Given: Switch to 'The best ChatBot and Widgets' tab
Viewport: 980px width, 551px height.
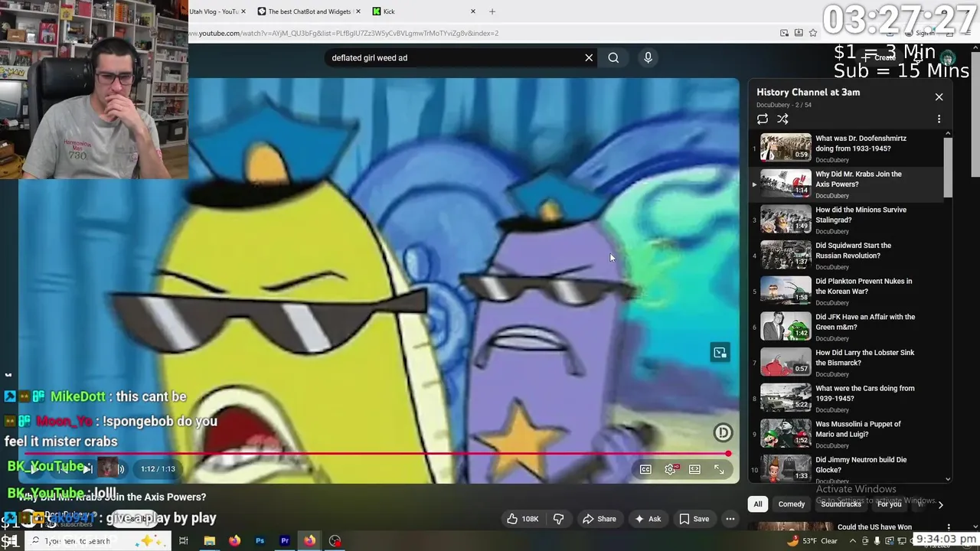Looking at the screenshot, I should 309,11.
